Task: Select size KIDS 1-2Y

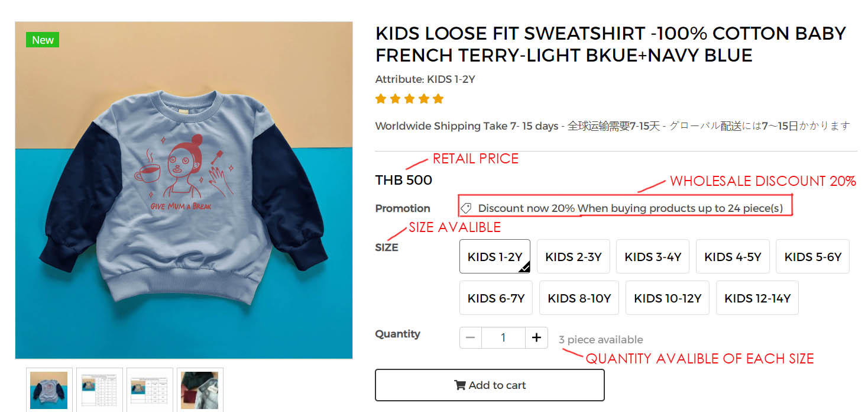Action: pyautogui.click(x=495, y=256)
